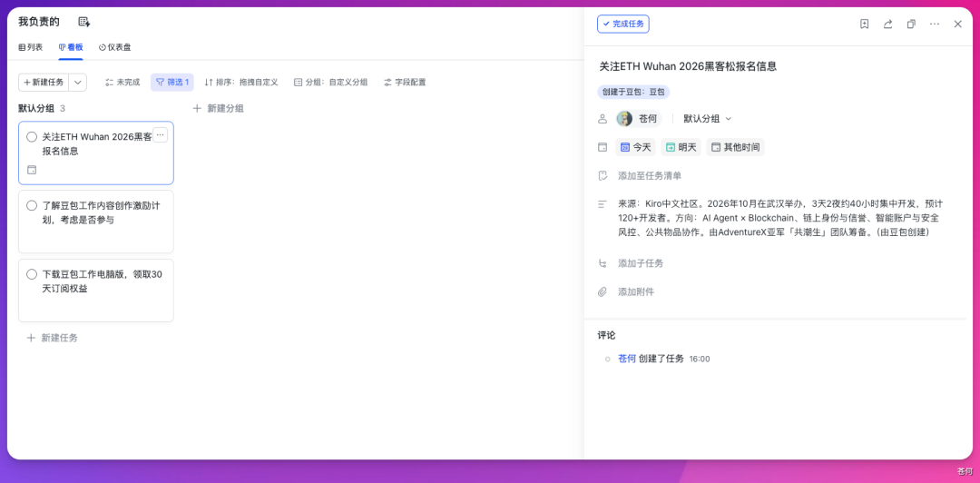Edit the detail title 关注ETH Wuhan 2026黑客松报名信息
The width and height of the screenshot is (980, 483).
click(688, 65)
